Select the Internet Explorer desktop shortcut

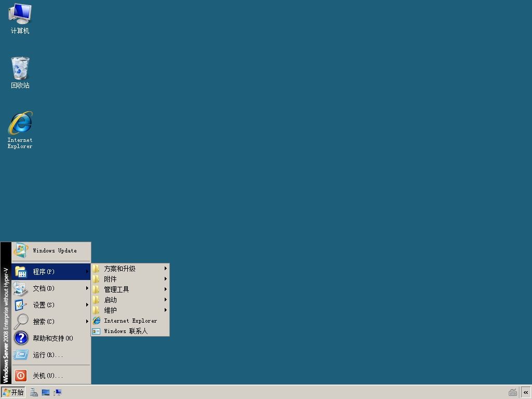tap(20, 130)
